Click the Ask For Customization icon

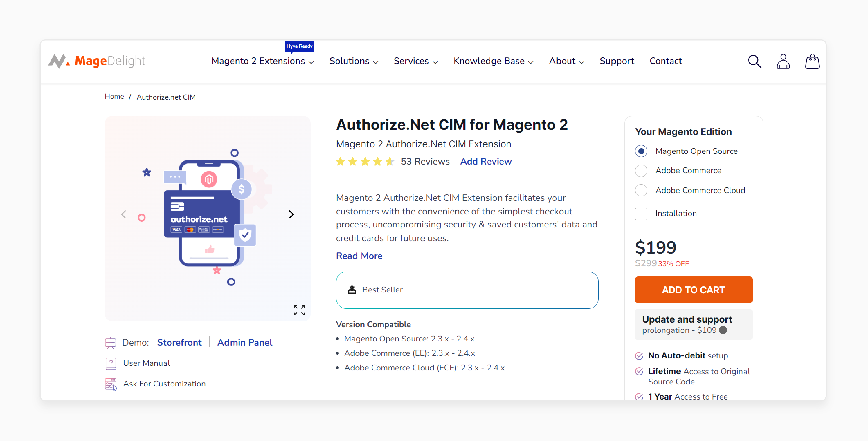[x=111, y=384]
